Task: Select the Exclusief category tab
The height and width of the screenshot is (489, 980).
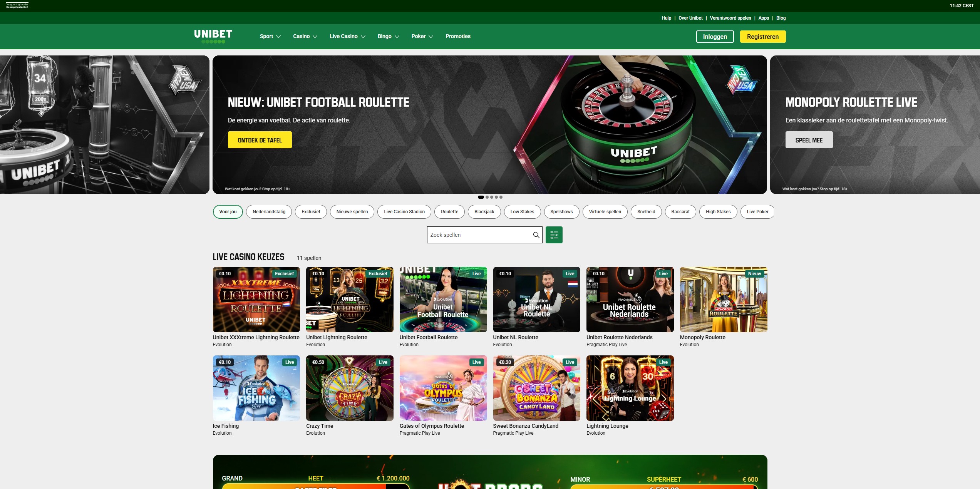Action: [x=311, y=212]
